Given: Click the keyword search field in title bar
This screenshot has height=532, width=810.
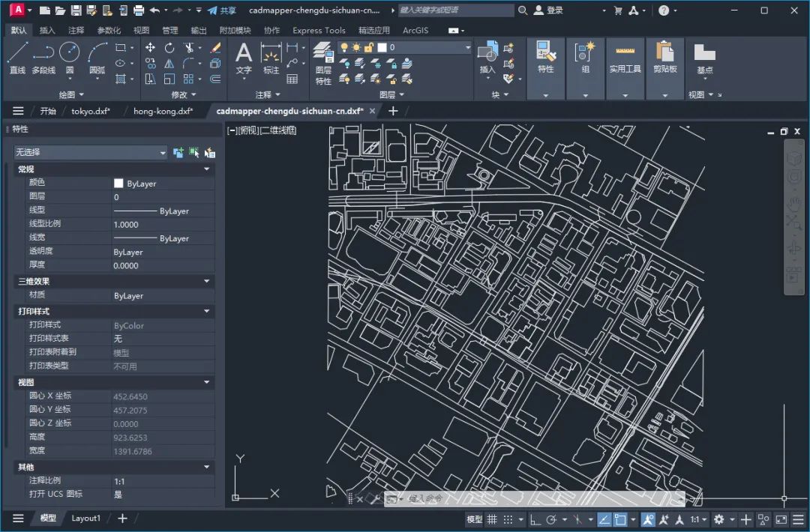Looking at the screenshot, I should 457,10.
